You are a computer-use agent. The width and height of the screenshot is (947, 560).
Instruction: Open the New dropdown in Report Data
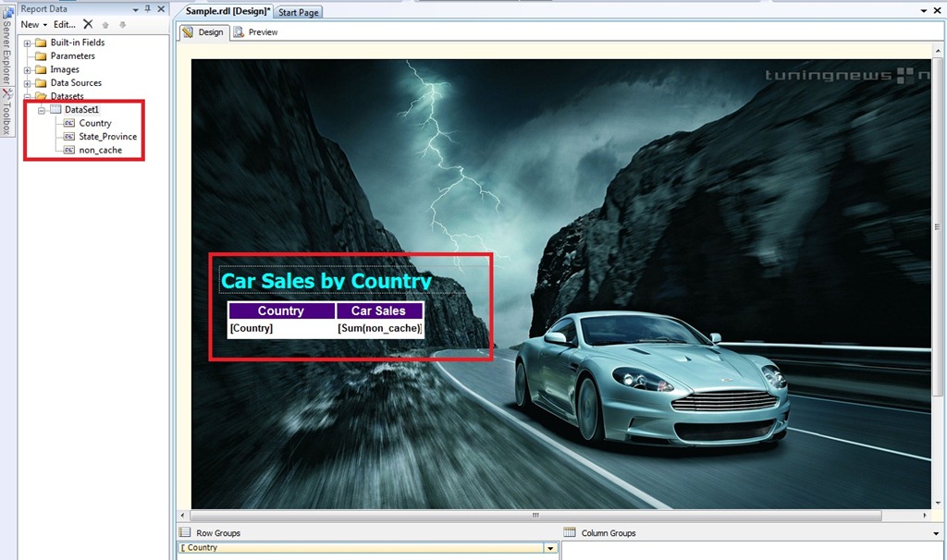click(x=34, y=25)
